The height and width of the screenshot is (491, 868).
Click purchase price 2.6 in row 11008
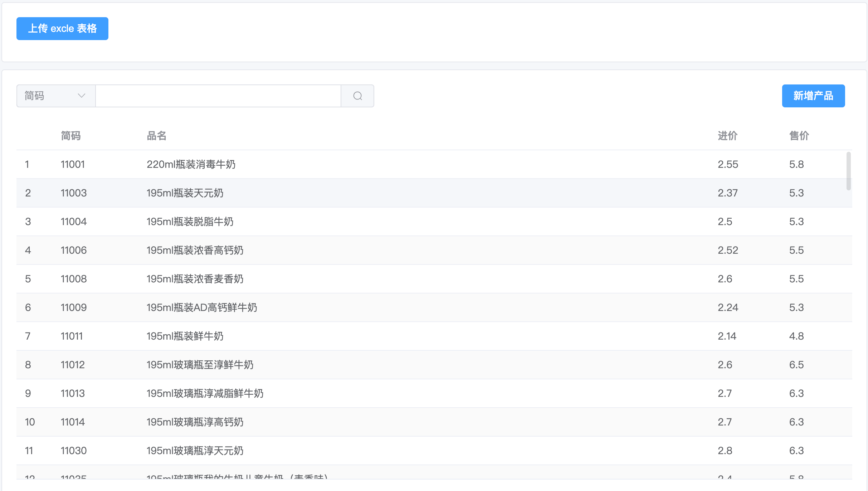pos(725,279)
